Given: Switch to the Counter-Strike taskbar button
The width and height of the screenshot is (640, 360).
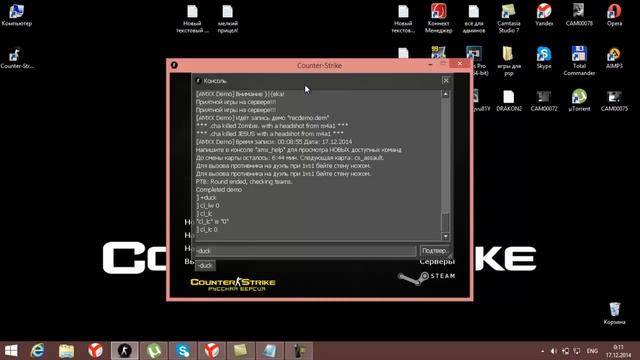Looking at the screenshot, I should pos(124,351).
